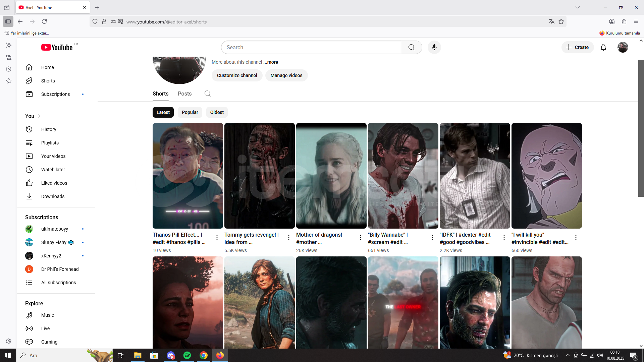Play the Mother of dragons short thumbnail
This screenshot has width=644, height=362.
coord(331,176)
